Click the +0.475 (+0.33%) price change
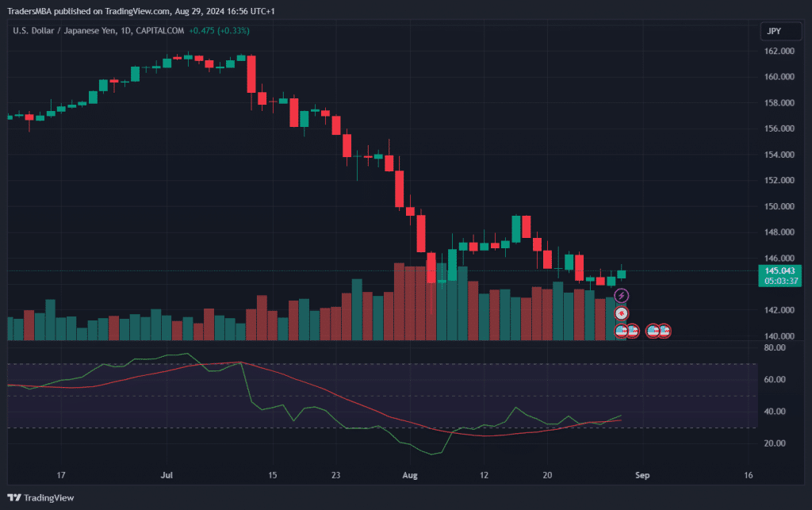Viewport: 812px width, 510px height. click(x=219, y=31)
